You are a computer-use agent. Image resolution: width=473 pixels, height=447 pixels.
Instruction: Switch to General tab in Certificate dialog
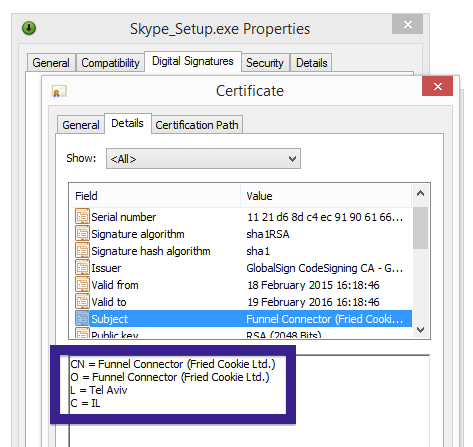[81, 125]
